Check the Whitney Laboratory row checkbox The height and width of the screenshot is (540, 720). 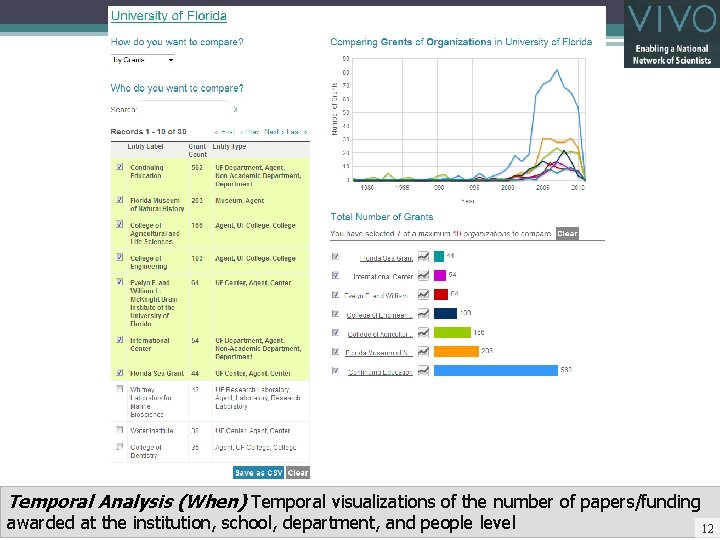[120, 388]
